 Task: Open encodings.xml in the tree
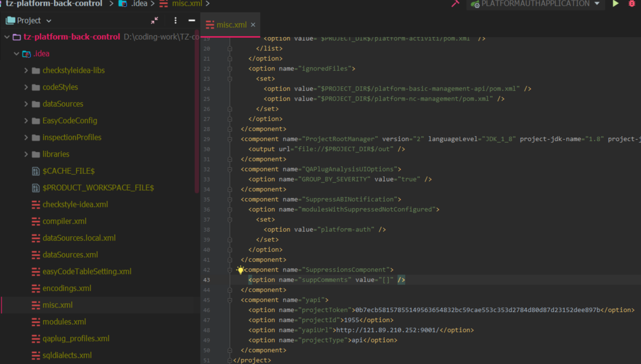tap(67, 288)
